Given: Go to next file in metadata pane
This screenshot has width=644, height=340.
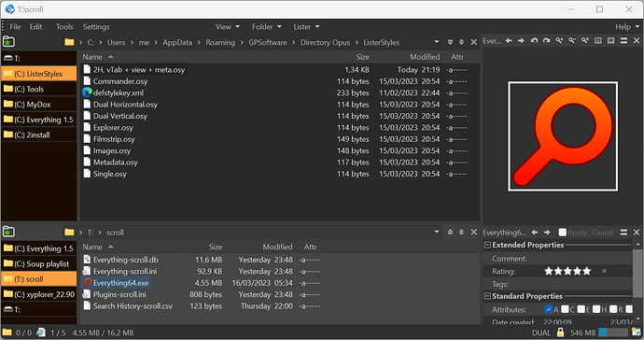Looking at the screenshot, I should 547,233.
